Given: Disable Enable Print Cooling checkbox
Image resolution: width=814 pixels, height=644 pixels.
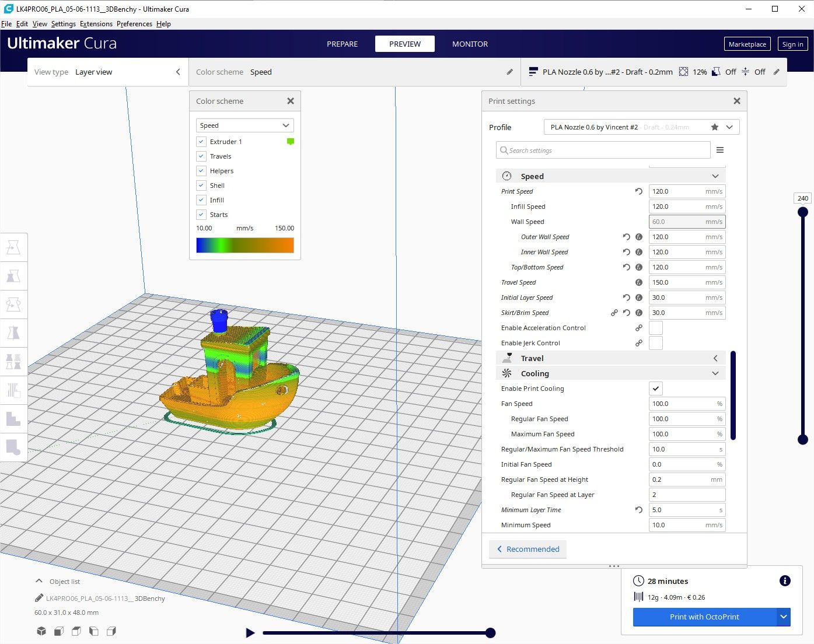Looking at the screenshot, I should [x=656, y=388].
